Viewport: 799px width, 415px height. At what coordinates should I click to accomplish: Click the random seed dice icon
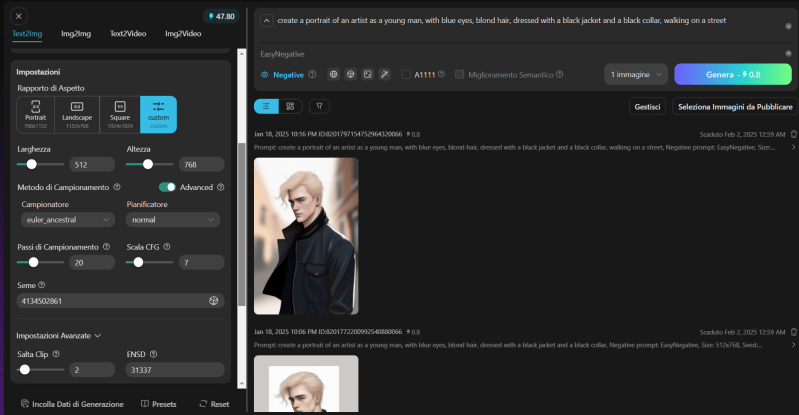213,301
